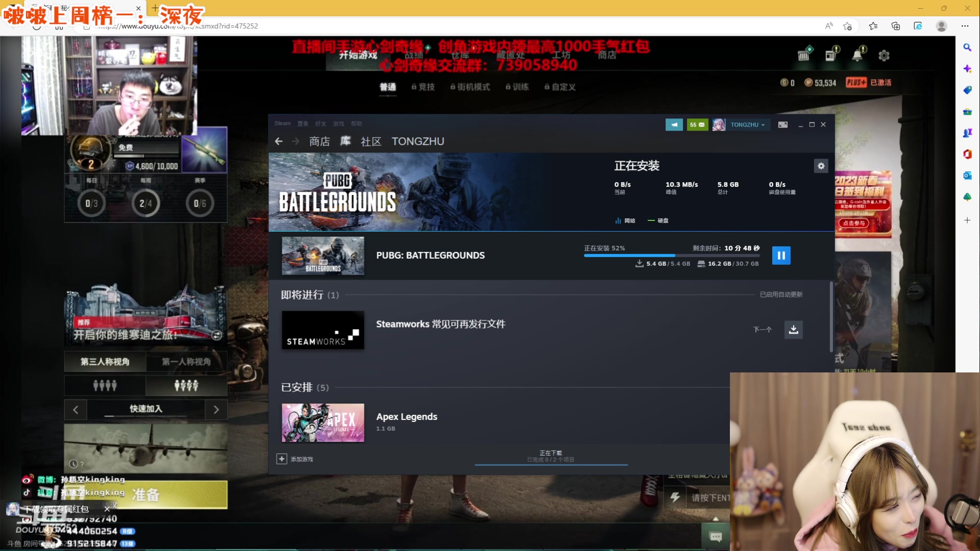The height and width of the screenshot is (551, 980).
Task: Open the 库 library tab in Steam
Action: click(346, 141)
